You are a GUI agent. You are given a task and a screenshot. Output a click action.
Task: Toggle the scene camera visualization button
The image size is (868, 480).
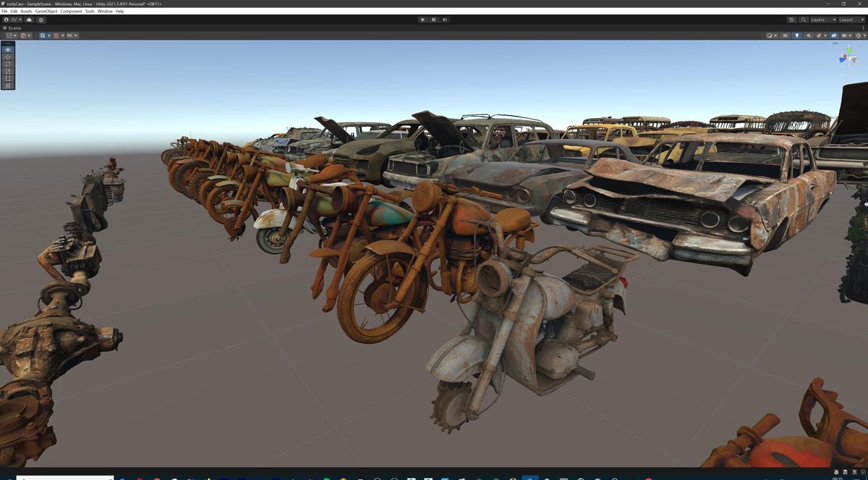833,35
